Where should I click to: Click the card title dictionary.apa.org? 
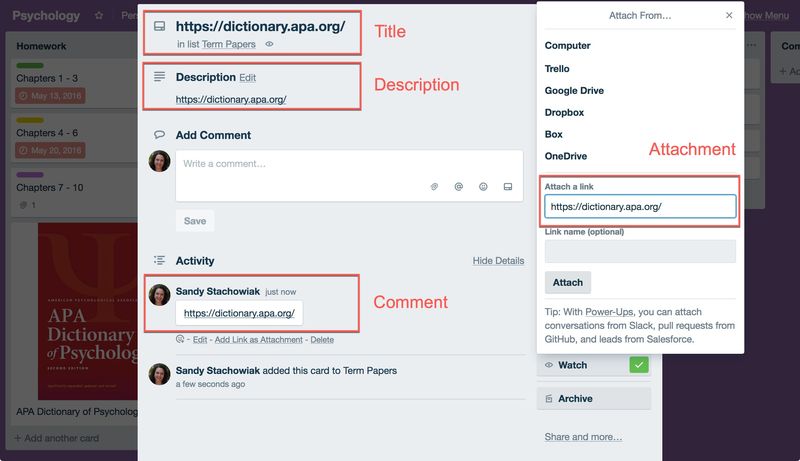(x=260, y=27)
